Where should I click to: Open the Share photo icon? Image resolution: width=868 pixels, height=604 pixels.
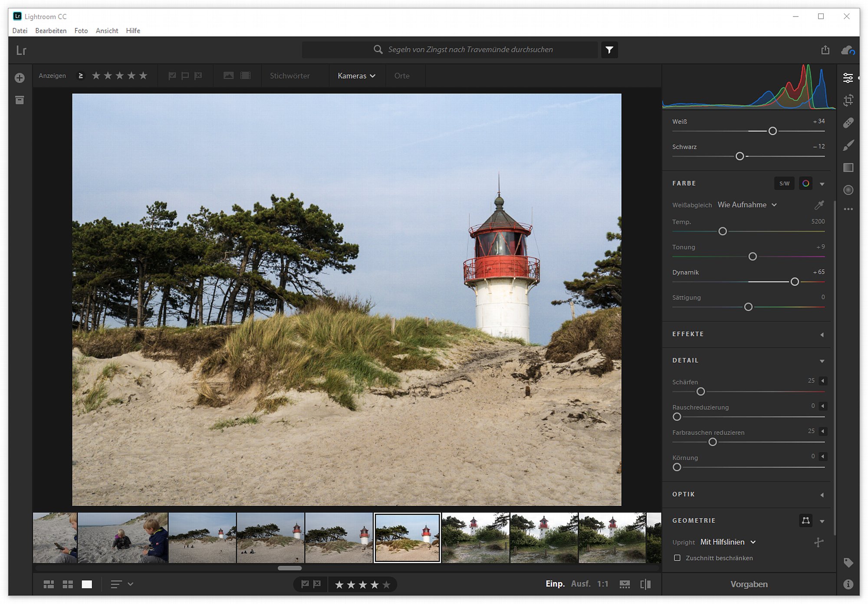[825, 50]
